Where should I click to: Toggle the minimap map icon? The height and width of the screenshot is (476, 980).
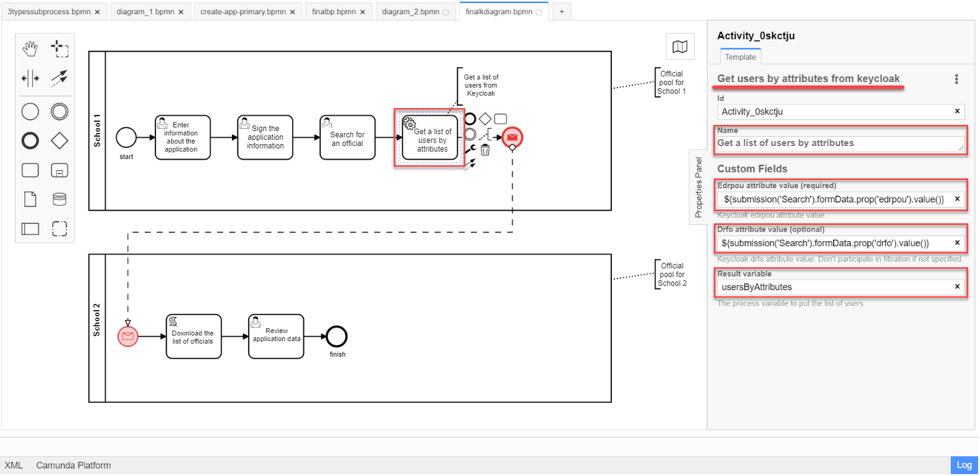pyautogui.click(x=680, y=47)
